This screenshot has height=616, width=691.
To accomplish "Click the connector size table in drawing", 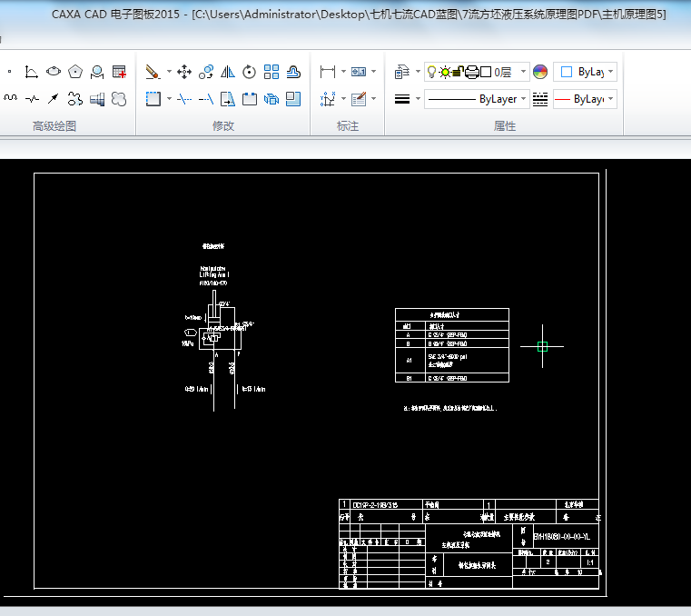I will pyautogui.click(x=451, y=344).
